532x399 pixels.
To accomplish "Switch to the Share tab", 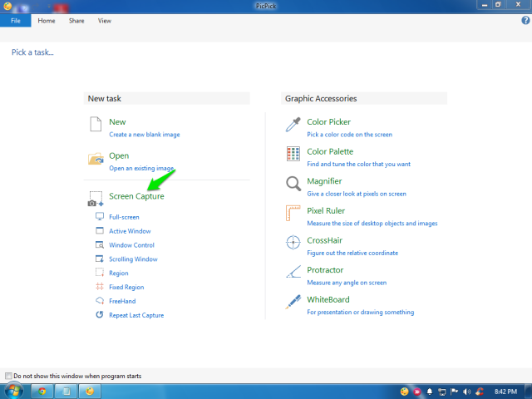I will (x=76, y=21).
